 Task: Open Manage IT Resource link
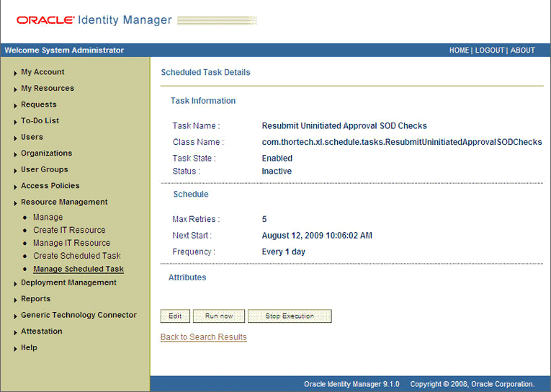click(x=72, y=243)
